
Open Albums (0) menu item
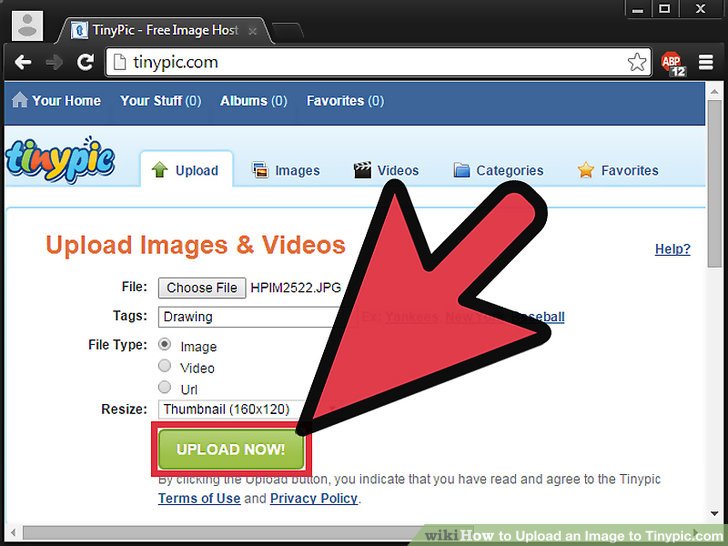point(254,101)
